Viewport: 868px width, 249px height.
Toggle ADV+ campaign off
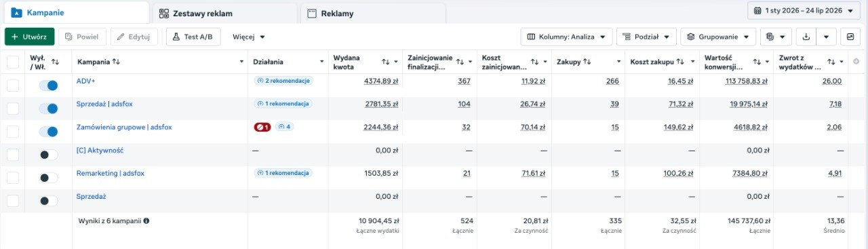(48, 85)
